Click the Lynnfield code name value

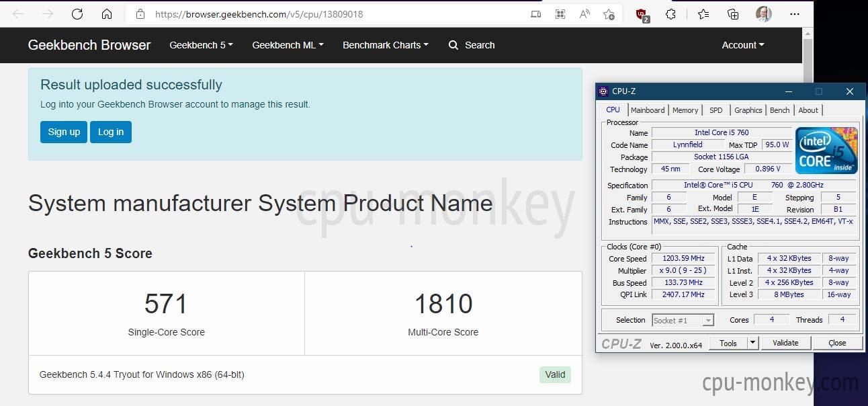(x=688, y=145)
